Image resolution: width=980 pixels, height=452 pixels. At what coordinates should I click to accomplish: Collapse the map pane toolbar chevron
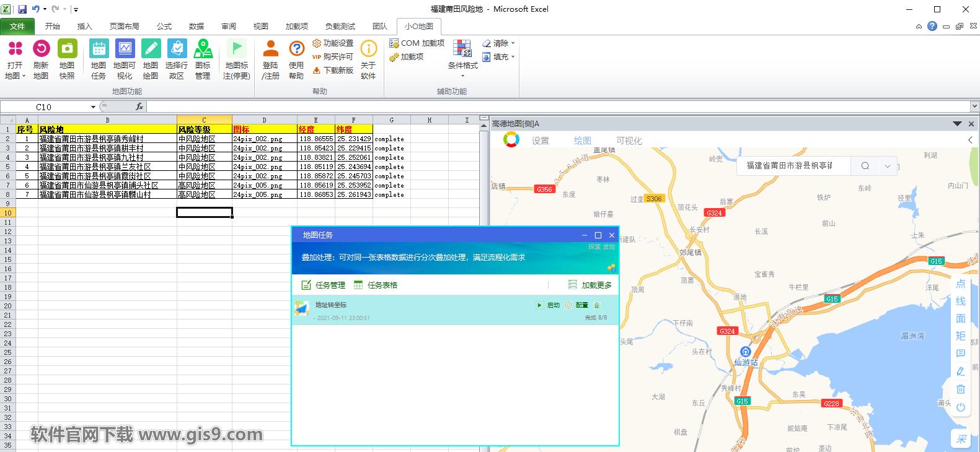[x=970, y=140]
